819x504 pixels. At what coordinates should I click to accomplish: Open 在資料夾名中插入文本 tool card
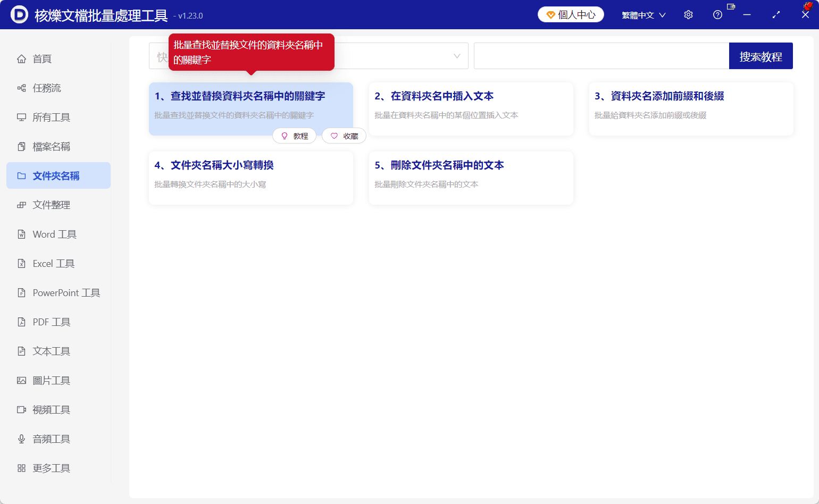pos(471,109)
